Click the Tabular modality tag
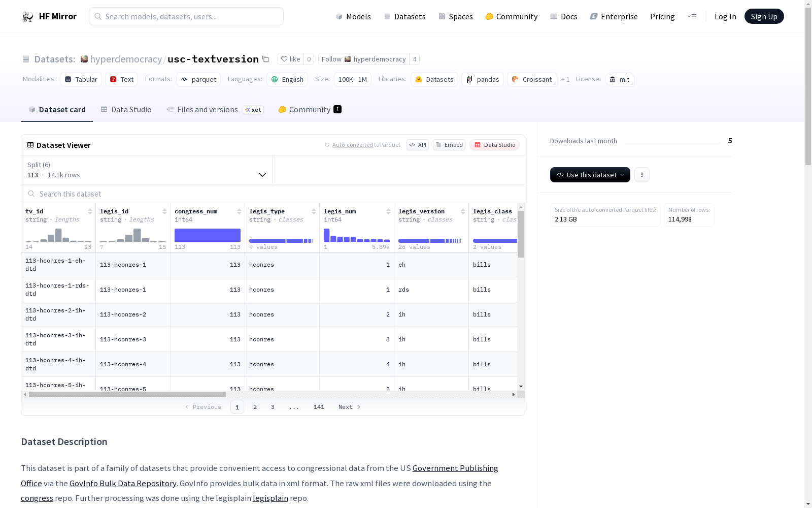The width and height of the screenshot is (812, 508). tap(81, 79)
